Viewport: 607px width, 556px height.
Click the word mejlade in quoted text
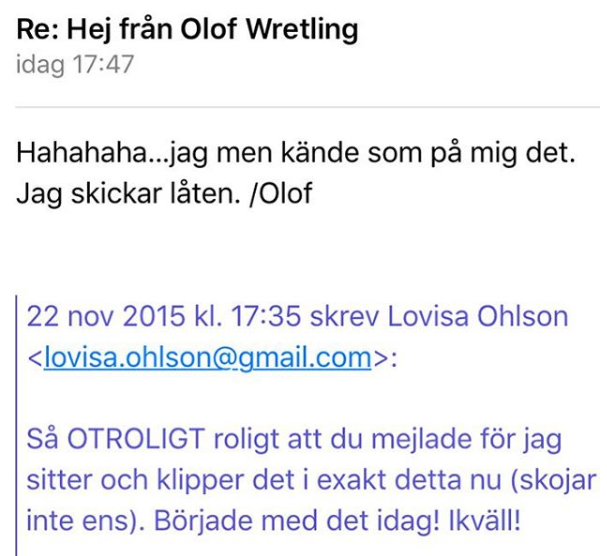(422, 439)
